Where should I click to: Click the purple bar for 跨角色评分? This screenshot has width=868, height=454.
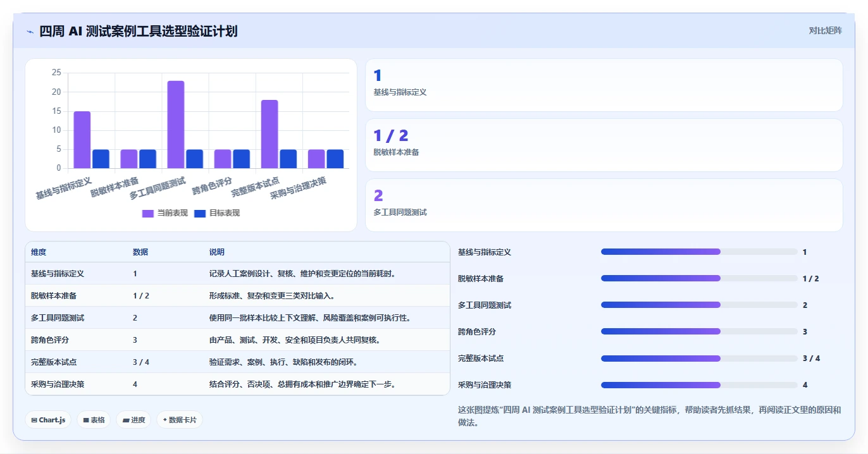click(x=223, y=159)
